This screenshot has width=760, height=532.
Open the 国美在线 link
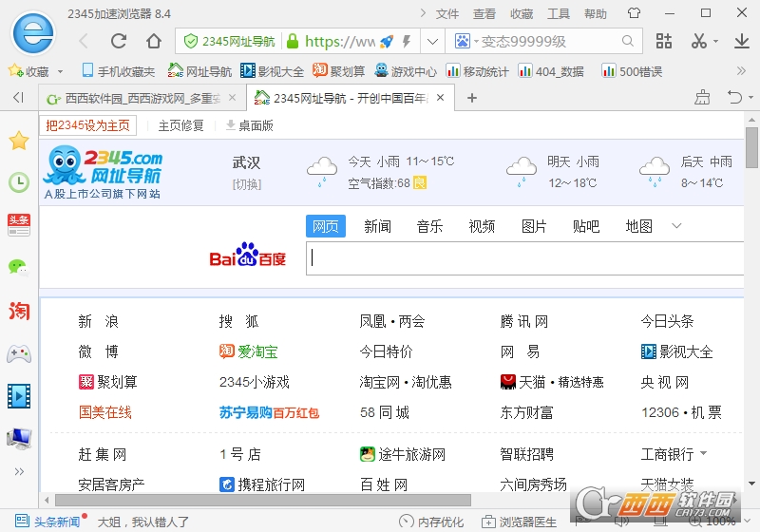105,412
